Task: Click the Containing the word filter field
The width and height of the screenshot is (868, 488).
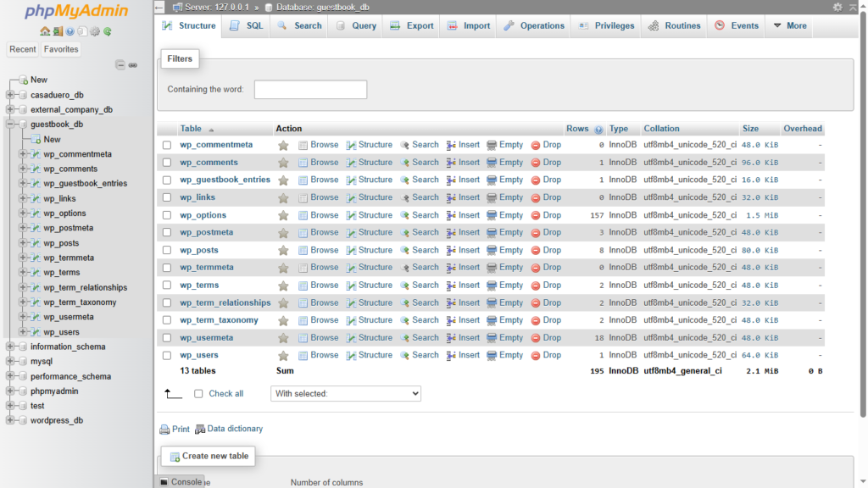Action: (310, 90)
